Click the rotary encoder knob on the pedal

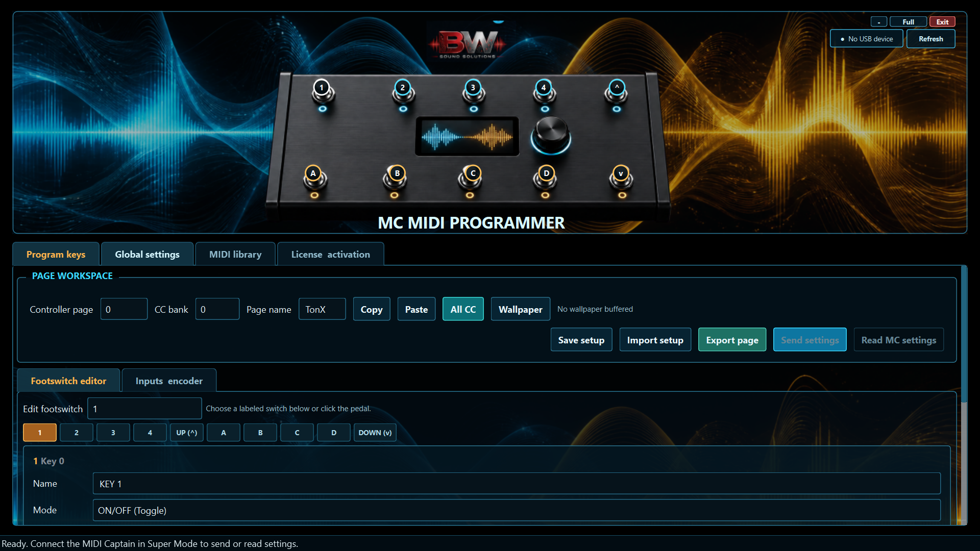[551, 135]
